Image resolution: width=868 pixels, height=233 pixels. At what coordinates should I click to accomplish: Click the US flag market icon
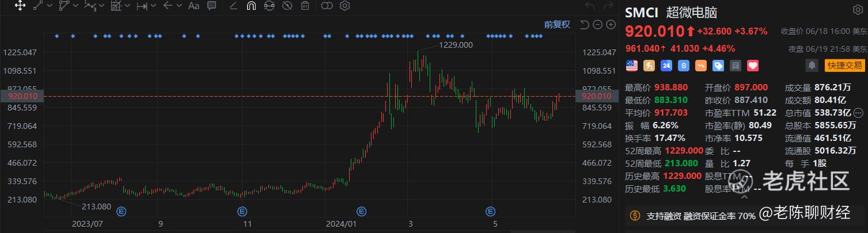click(x=632, y=66)
